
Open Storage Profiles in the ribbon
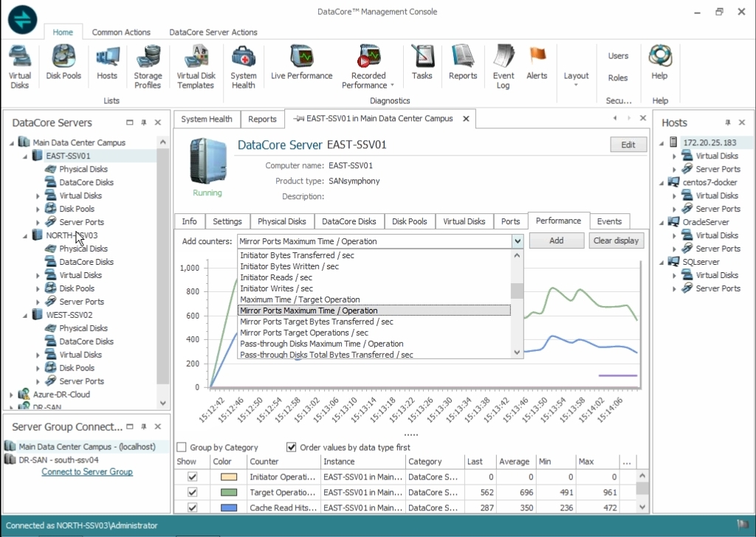[x=148, y=67]
